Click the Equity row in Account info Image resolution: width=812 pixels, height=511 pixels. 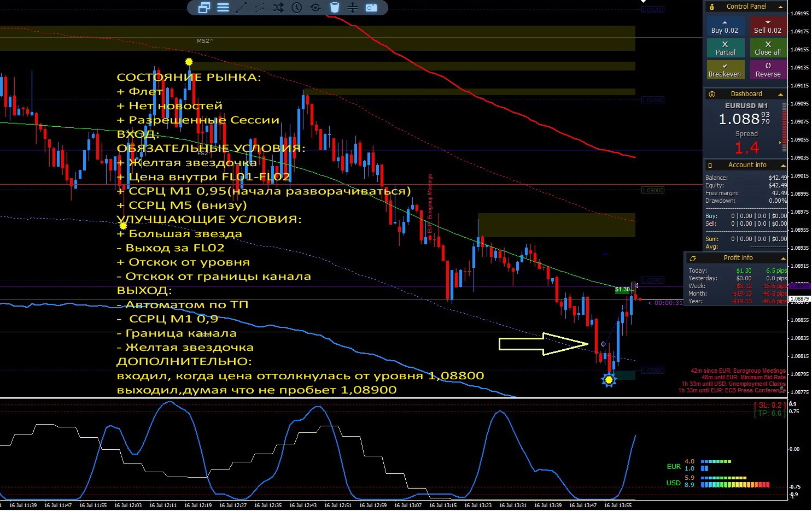[746, 185]
